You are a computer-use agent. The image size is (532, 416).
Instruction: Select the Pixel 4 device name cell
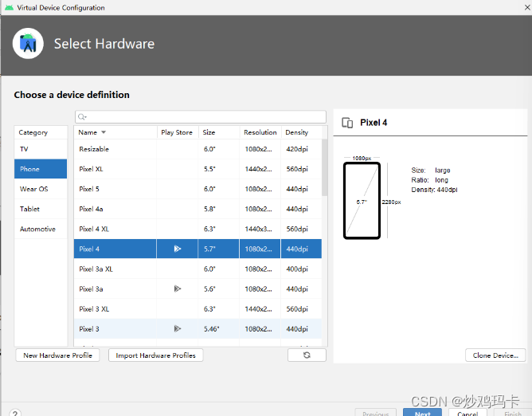tap(115, 249)
